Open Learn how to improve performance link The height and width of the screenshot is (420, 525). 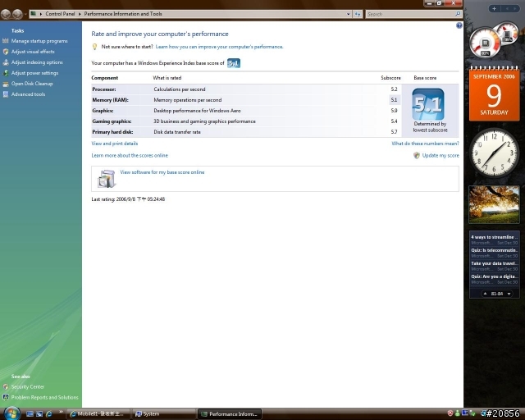coord(219,47)
